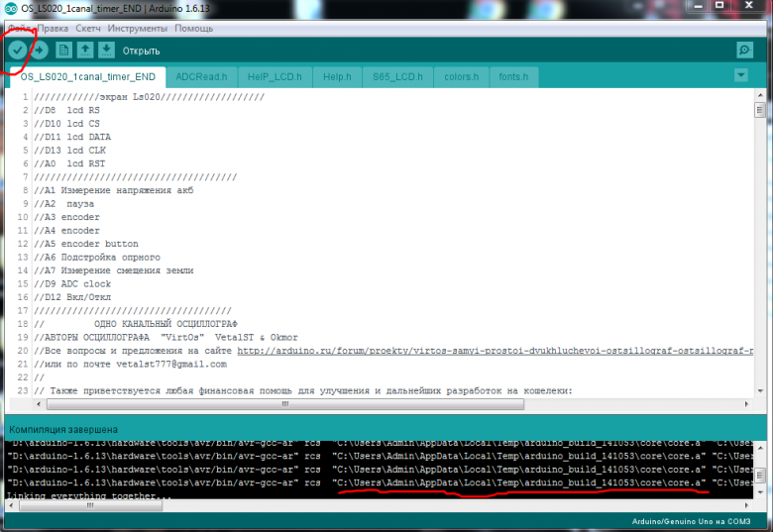Click the console horizontal scrollbar thumb

tap(91, 505)
